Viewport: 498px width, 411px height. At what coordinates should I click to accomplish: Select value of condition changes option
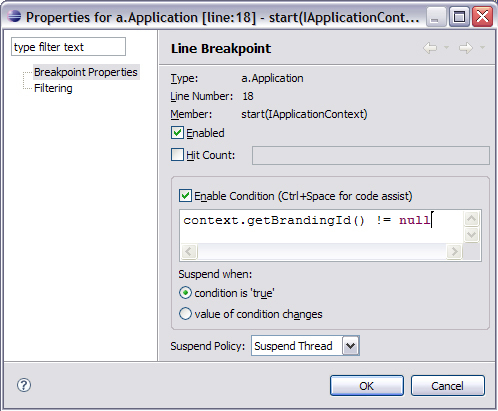[x=185, y=314]
